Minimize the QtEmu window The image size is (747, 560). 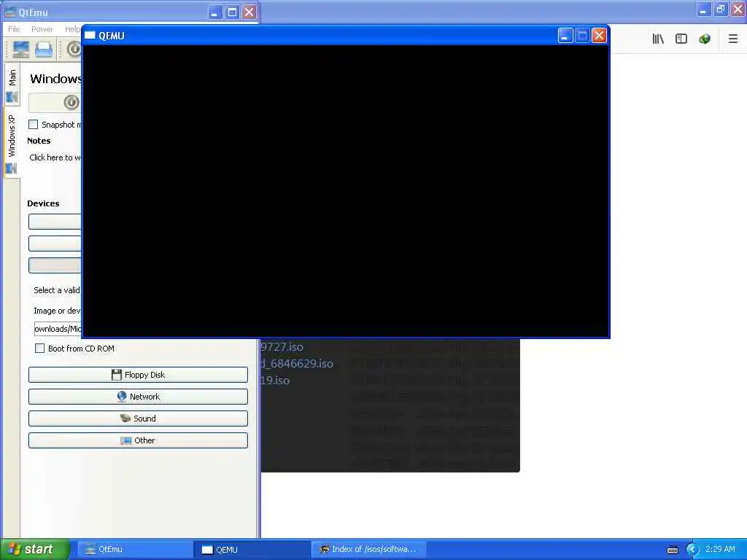click(215, 12)
